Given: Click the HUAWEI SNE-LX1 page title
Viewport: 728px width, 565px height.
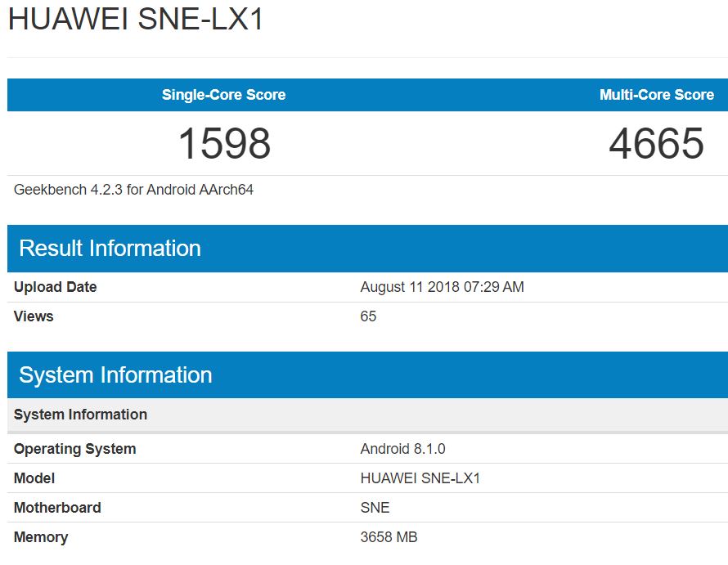Looking at the screenshot, I should click(136, 19).
